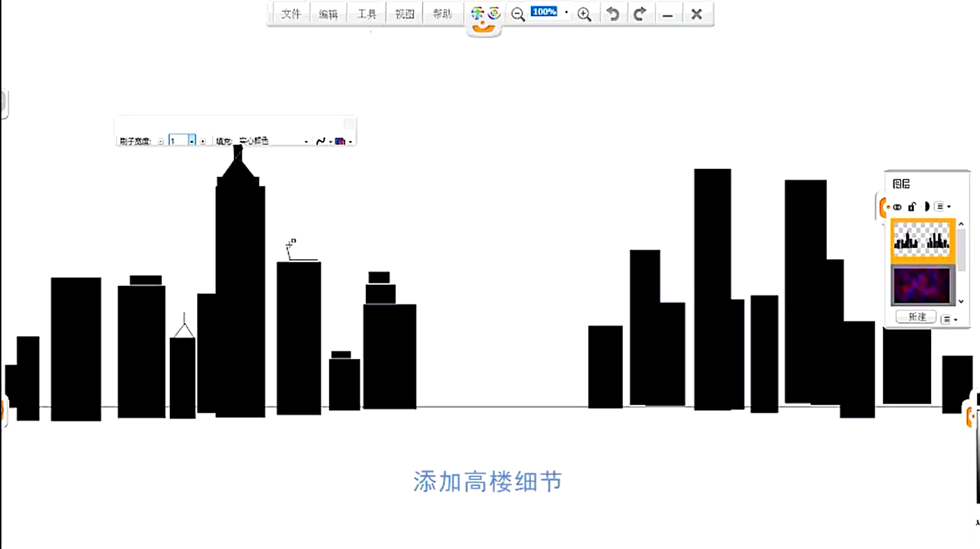Expand the brush width value dropdown
Image resolution: width=980 pixels, height=549 pixels.
point(192,141)
